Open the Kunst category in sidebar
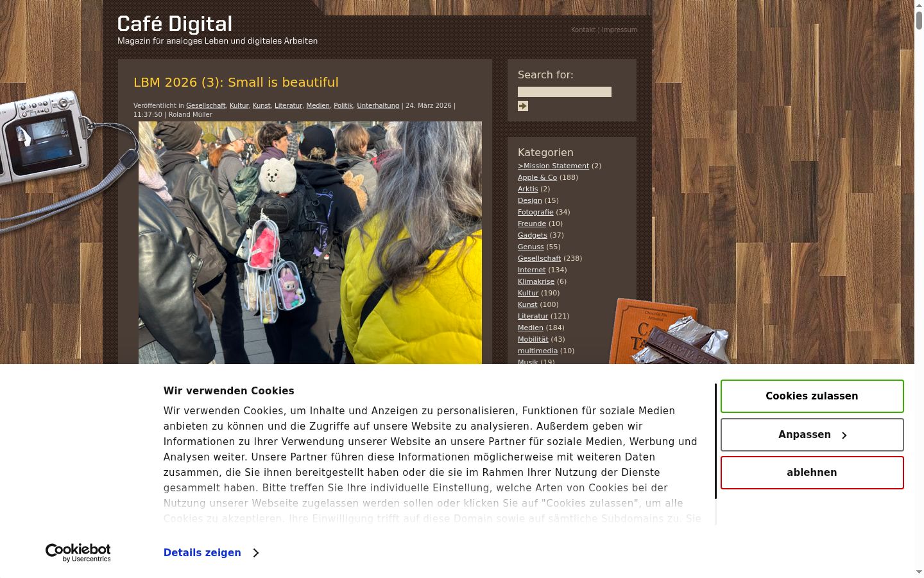The width and height of the screenshot is (924, 578). tap(527, 304)
